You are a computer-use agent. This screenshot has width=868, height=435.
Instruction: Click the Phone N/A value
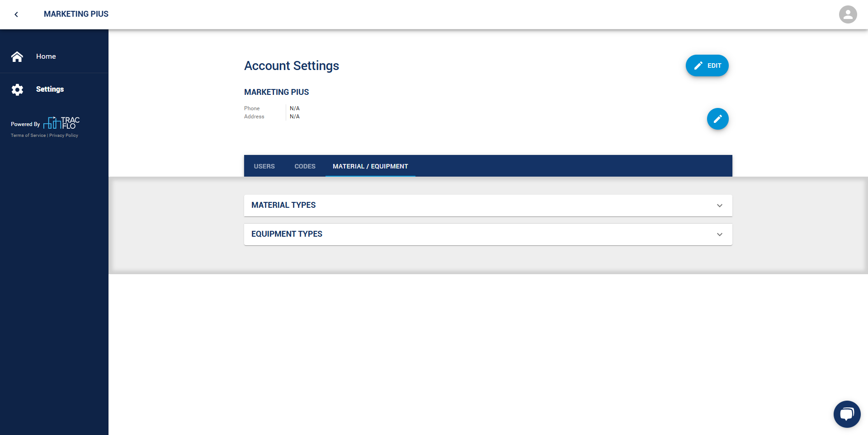click(x=295, y=108)
